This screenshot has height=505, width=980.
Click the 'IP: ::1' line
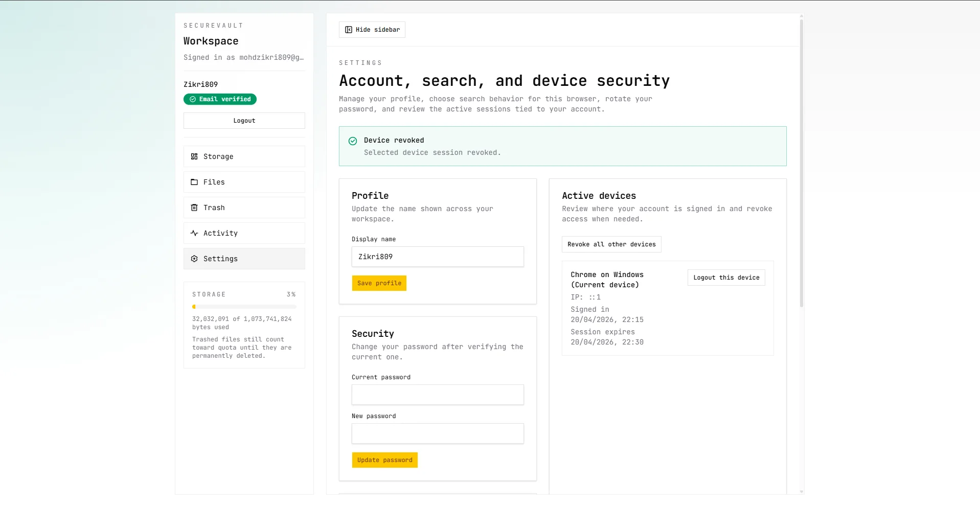pyautogui.click(x=586, y=297)
